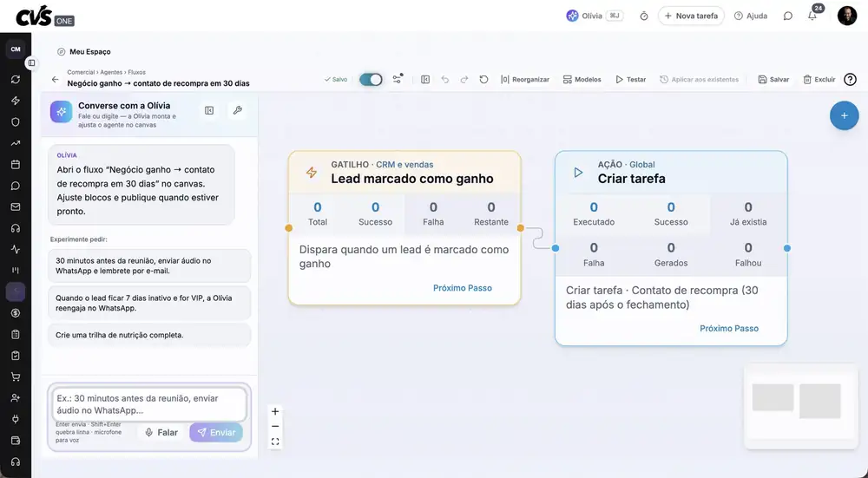Zoom out on the canvas

[x=275, y=427]
